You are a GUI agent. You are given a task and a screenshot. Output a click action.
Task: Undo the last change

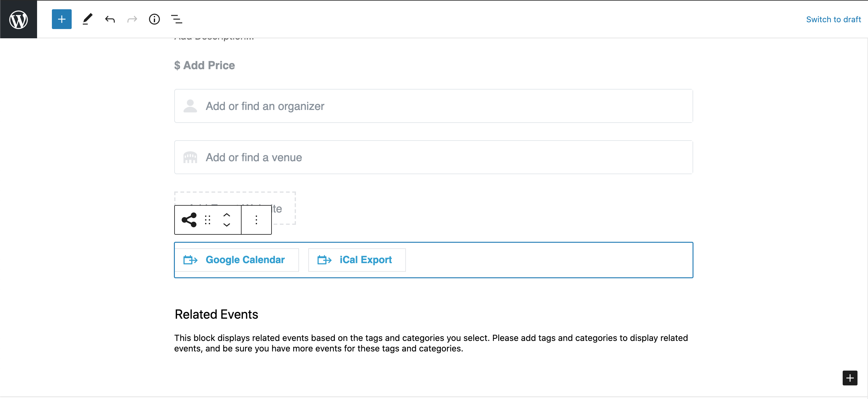pos(110,19)
